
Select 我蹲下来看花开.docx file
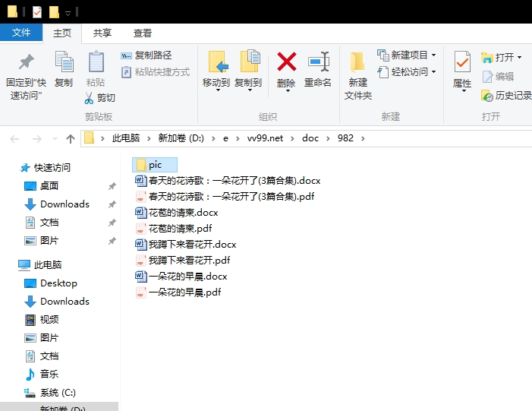tap(186, 245)
